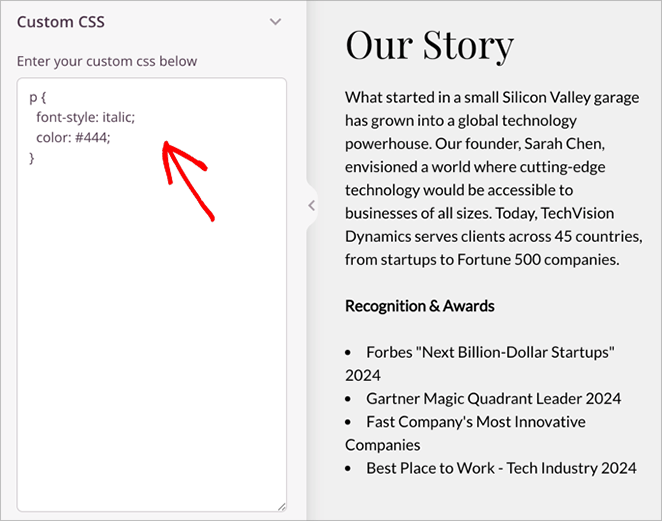
Task: Click the Custom CSS section title
Action: tap(61, 22)
